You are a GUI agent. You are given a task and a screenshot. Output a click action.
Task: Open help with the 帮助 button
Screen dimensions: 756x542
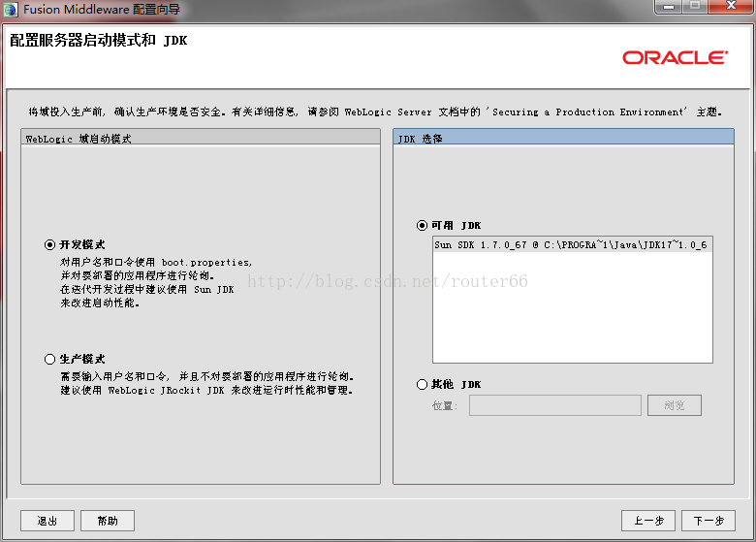pos(107,521)
